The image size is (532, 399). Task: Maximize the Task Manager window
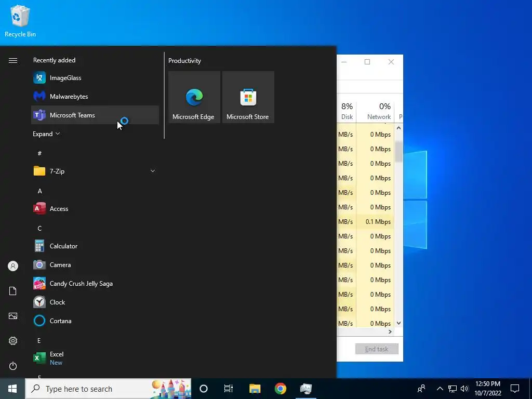click(x=367, y=62)
